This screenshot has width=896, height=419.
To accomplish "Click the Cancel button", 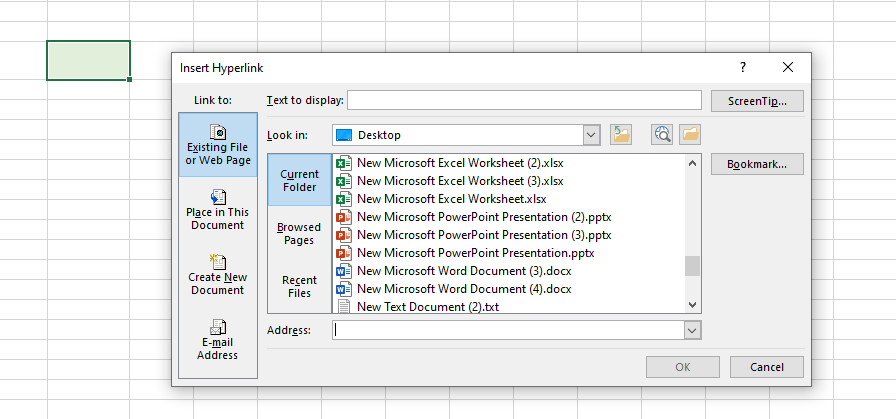I will click(x=767, y=367).
